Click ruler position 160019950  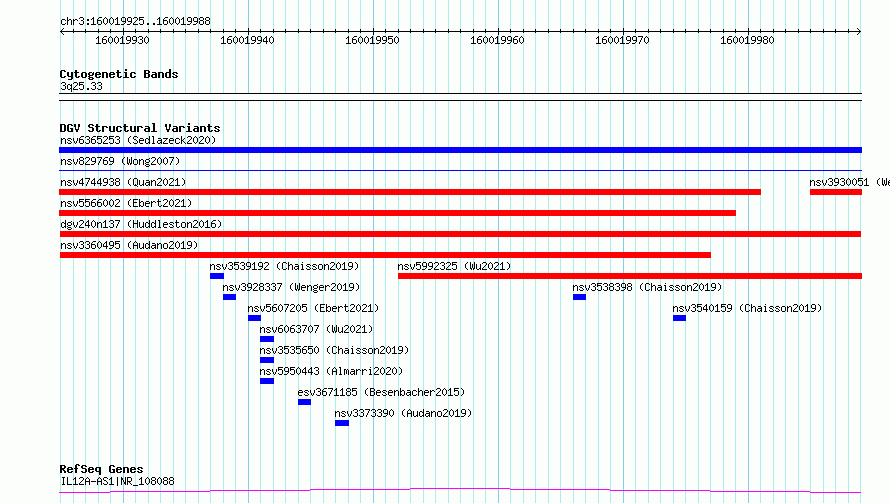point(372,40)
